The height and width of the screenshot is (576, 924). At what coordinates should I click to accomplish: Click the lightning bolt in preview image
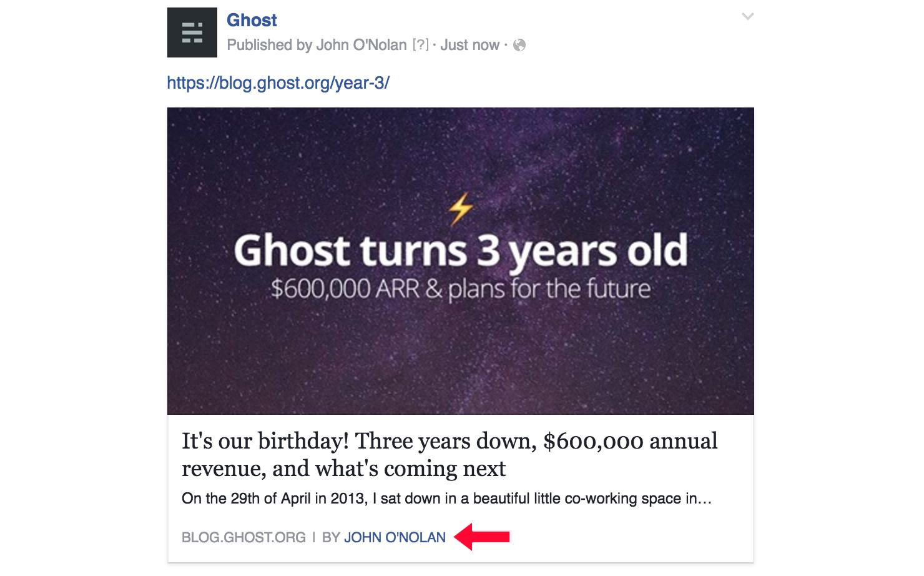tap(461, 209)
